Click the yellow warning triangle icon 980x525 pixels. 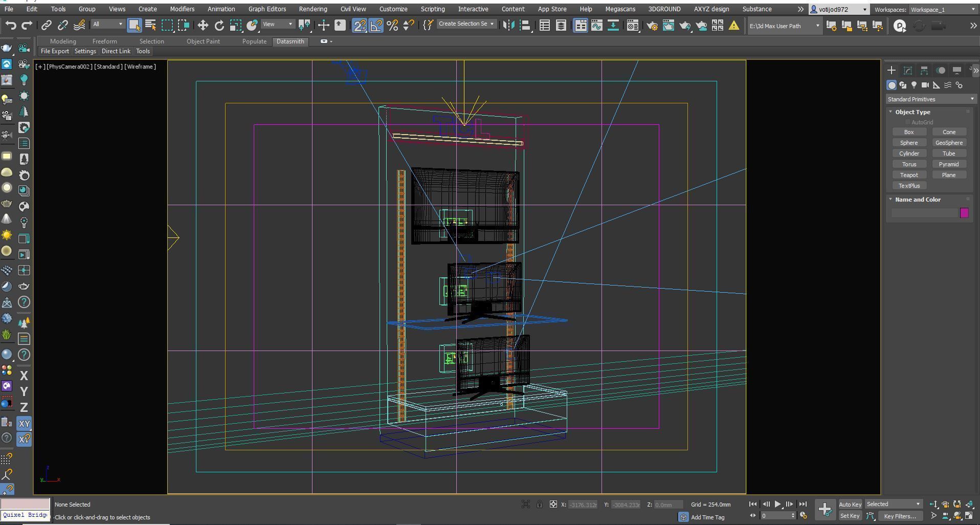tap(733, 25)
